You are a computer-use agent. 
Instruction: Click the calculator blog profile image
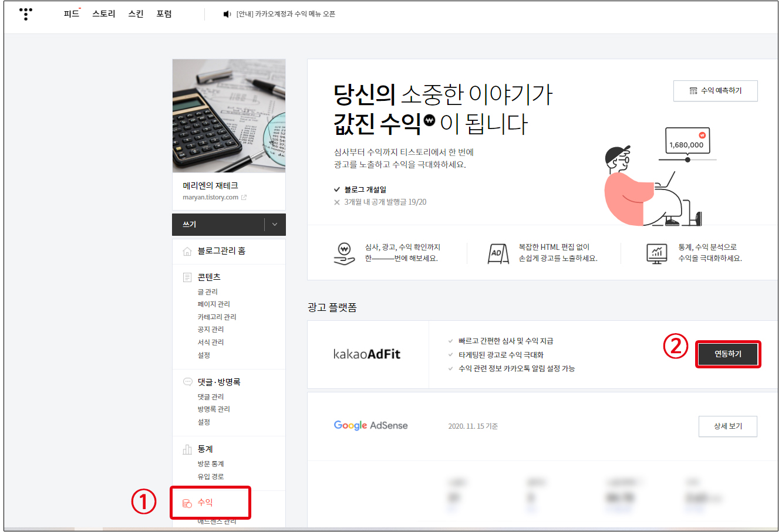point(229,116)
